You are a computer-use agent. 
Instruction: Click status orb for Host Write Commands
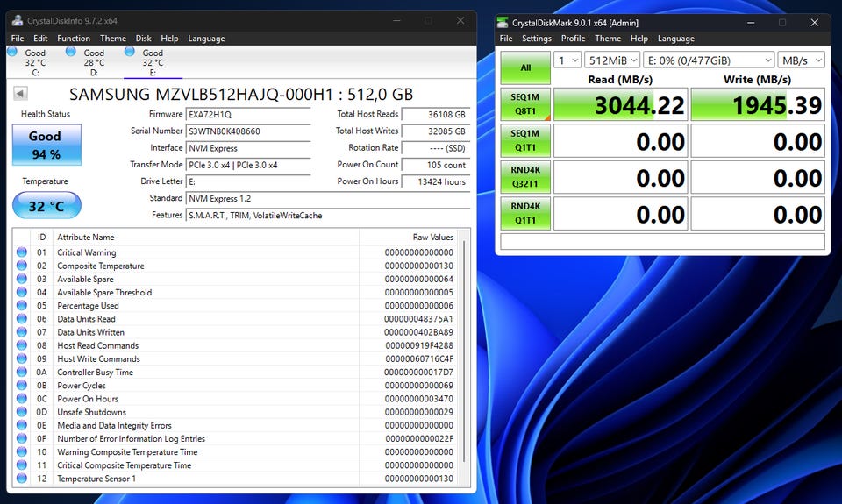pyautogui.click(x=21, y=358)
